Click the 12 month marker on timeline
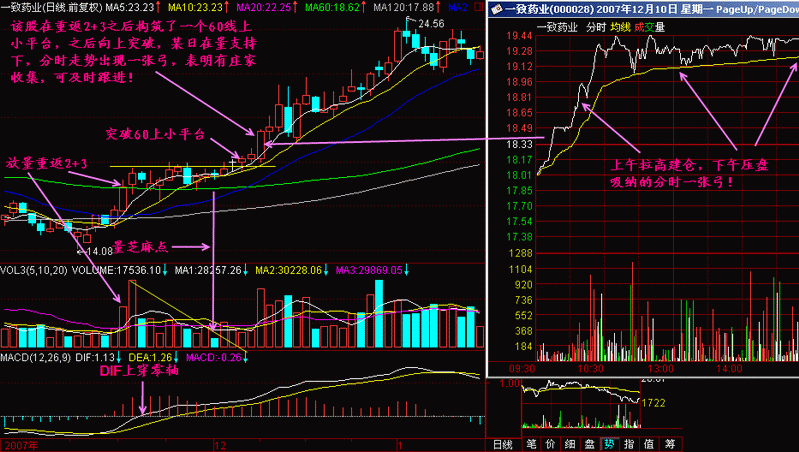Screen dimensions: 799x452 coord(220,445)
